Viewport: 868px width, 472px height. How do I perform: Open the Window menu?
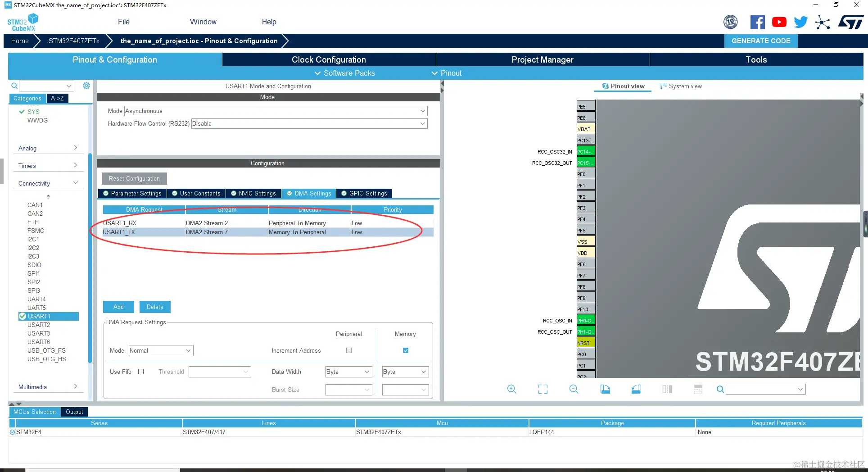click(x=203, y=22)
